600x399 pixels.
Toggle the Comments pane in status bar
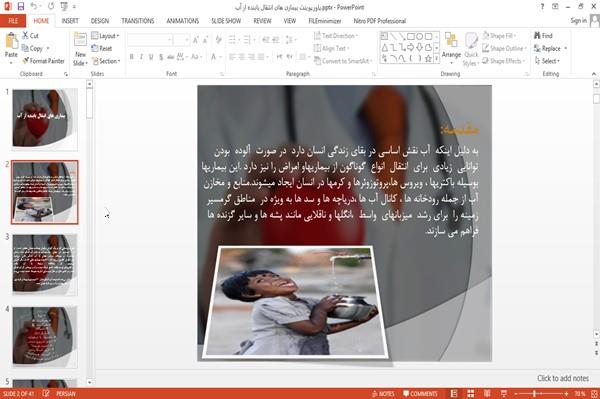pyautogui.click(x=420, y=394)
